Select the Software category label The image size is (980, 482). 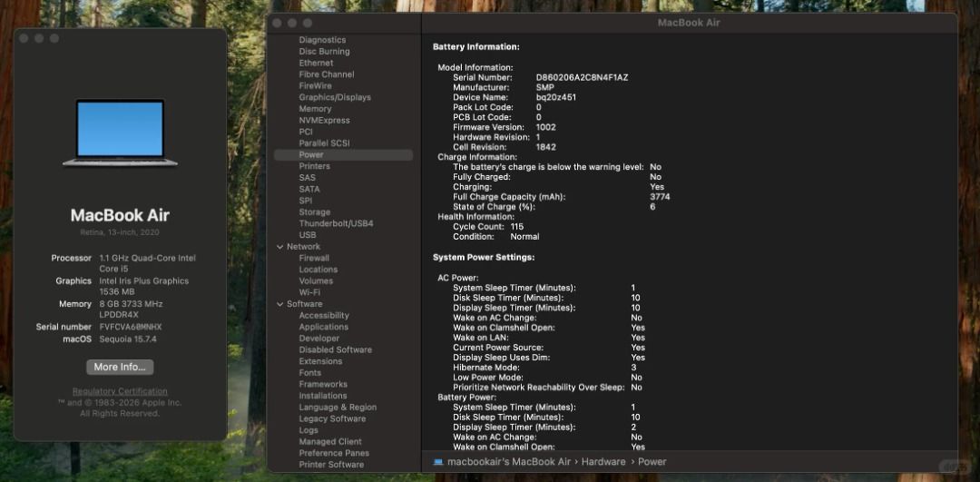304,304
